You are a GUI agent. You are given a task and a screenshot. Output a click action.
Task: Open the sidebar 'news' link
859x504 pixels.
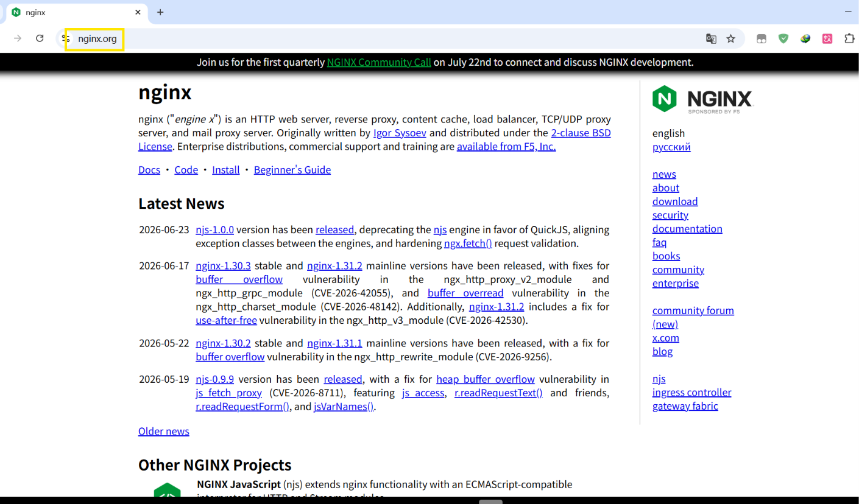pyautogui.click(x=664, y=174)
